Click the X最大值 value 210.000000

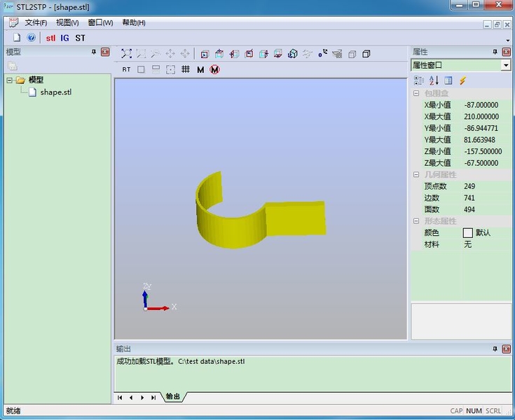pos(481,116)
